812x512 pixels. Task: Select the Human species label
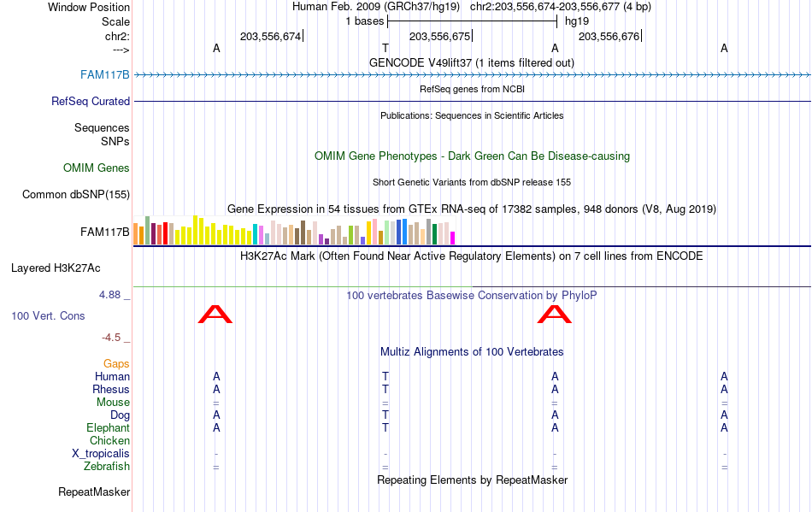[112, 376]
